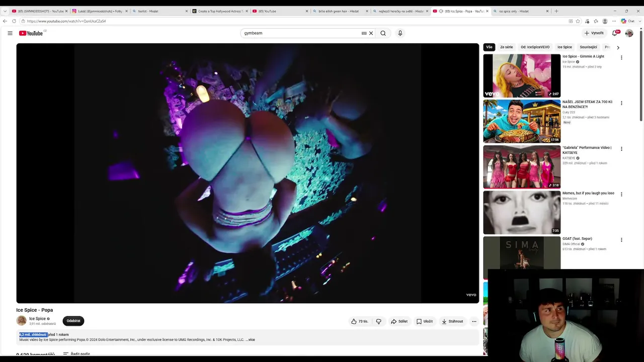
Task: Open a new browser tab
Action: pos(556,11)
